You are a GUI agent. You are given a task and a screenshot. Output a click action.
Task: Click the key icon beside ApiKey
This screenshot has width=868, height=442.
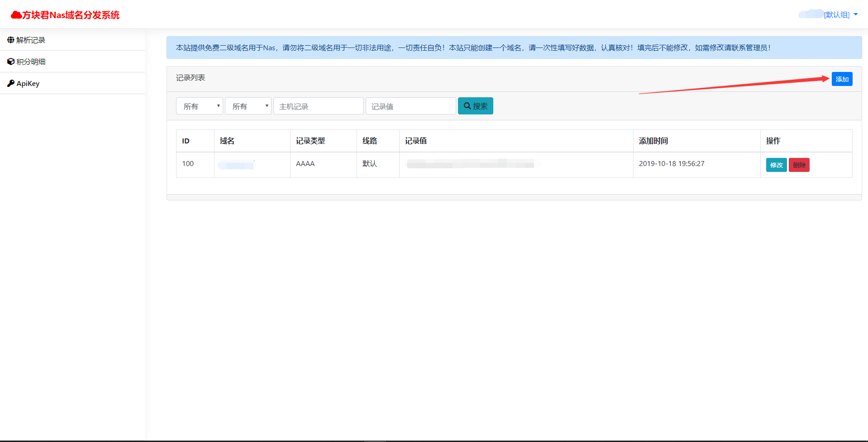pos(11,83)
